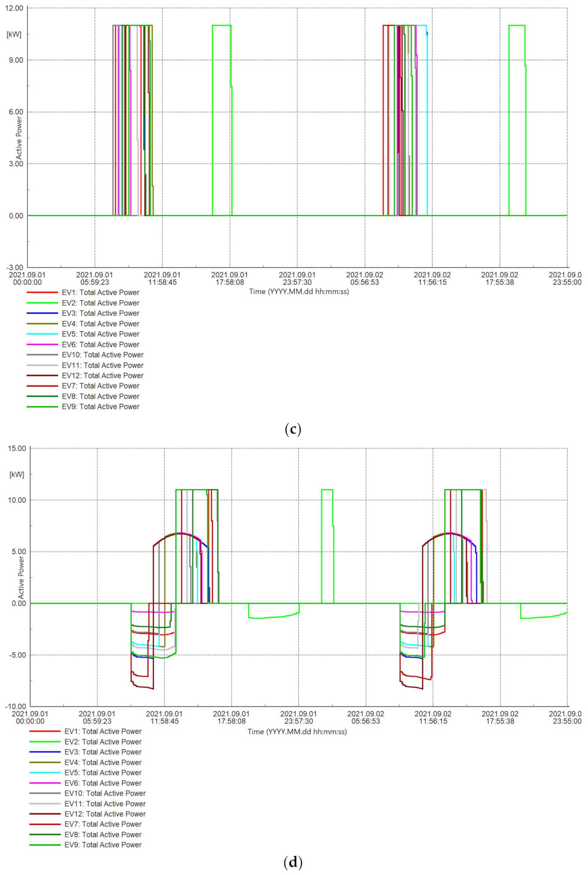Click the time axis title under chart (d)
Screen dimensions: 588x875
297,732
